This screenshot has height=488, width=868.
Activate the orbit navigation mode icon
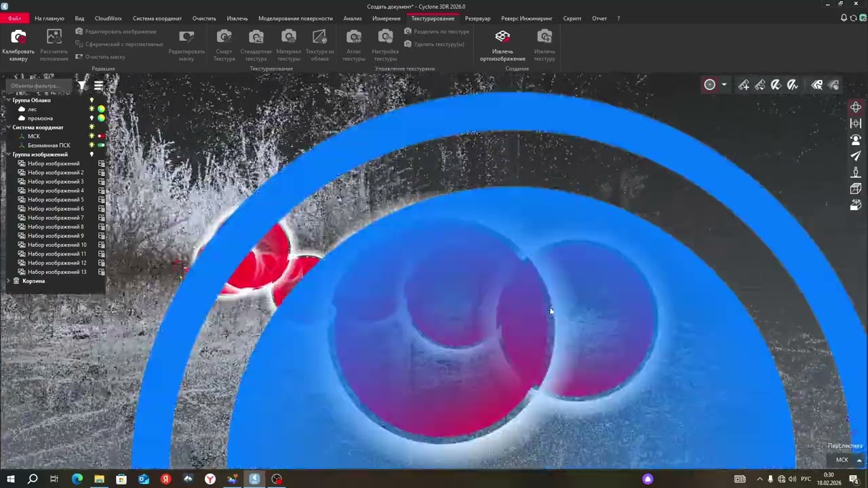[x=856, y=107]
